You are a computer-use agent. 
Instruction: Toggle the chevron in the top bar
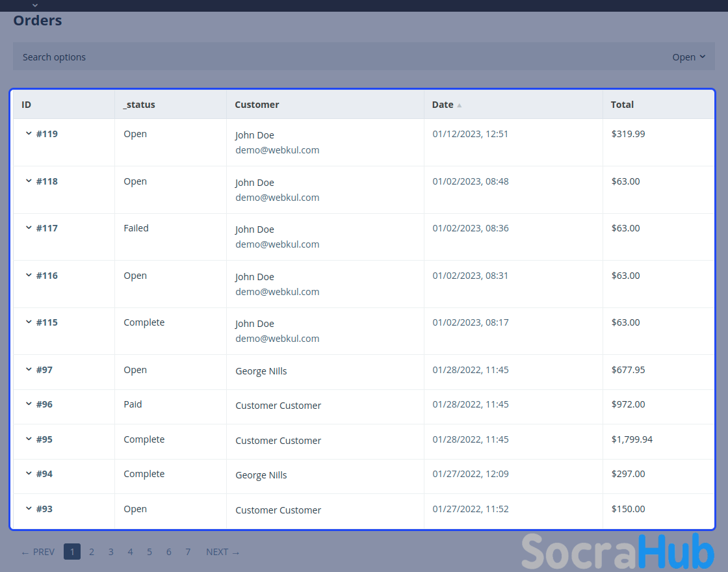click(35, 5)
